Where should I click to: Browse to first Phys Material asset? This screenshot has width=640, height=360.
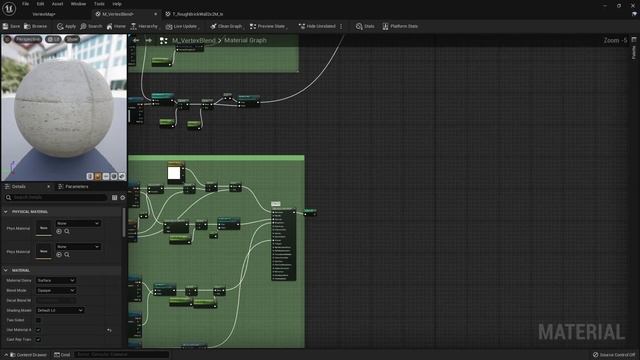point(67,231)
